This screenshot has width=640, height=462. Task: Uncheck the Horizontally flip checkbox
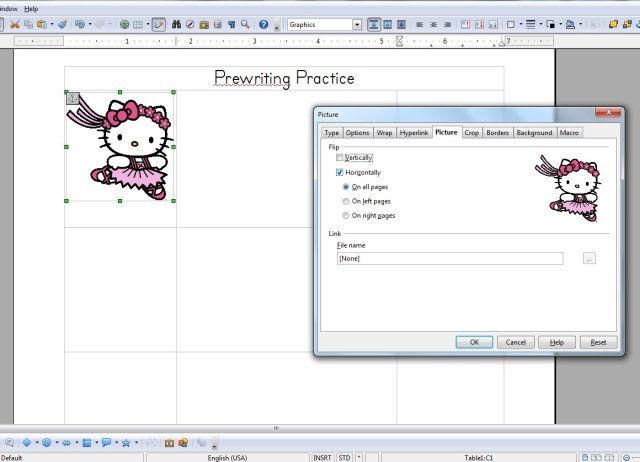pyautogui.click(x=340, y=172)
